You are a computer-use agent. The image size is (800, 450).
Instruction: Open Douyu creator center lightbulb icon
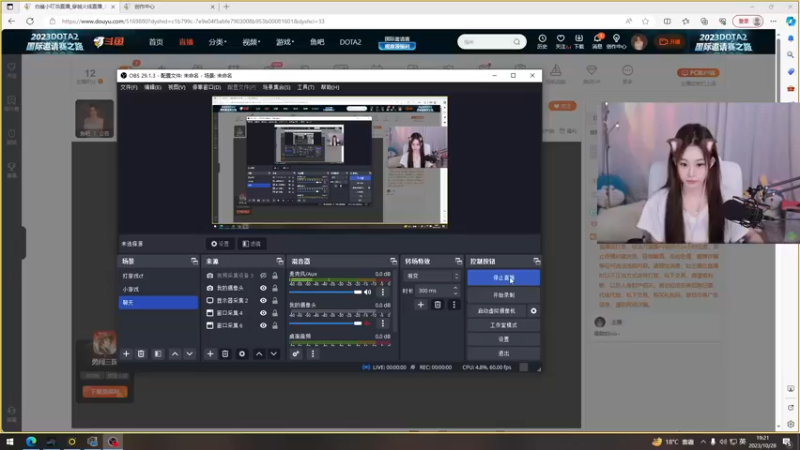pos(616,41)
